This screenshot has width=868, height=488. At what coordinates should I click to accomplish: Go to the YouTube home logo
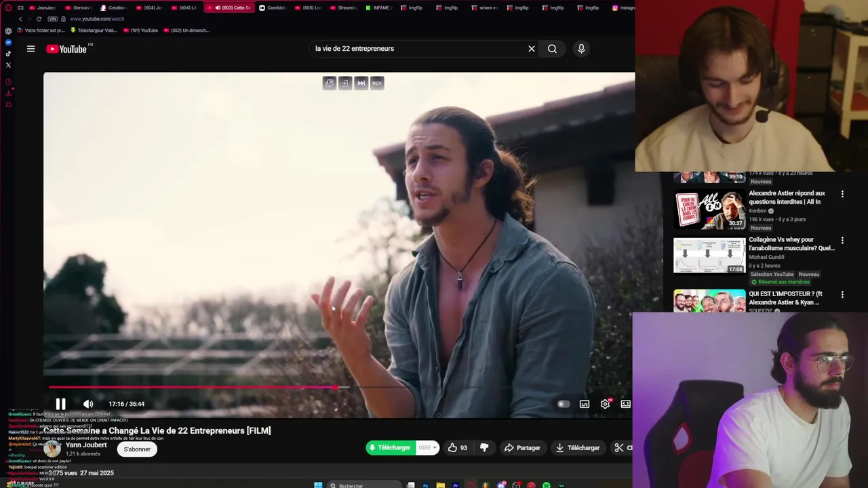pos(66,49)
